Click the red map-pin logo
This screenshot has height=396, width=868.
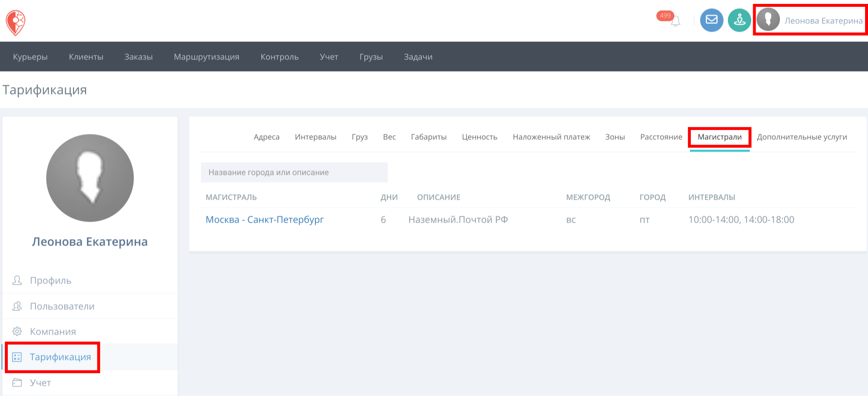[16, 22]
